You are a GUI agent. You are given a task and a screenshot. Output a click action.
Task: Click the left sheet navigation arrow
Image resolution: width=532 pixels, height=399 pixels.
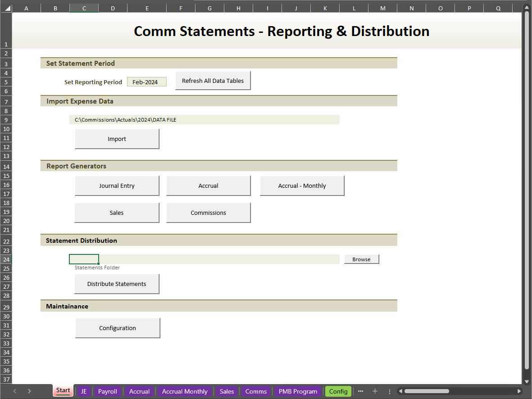pos(14,391)
